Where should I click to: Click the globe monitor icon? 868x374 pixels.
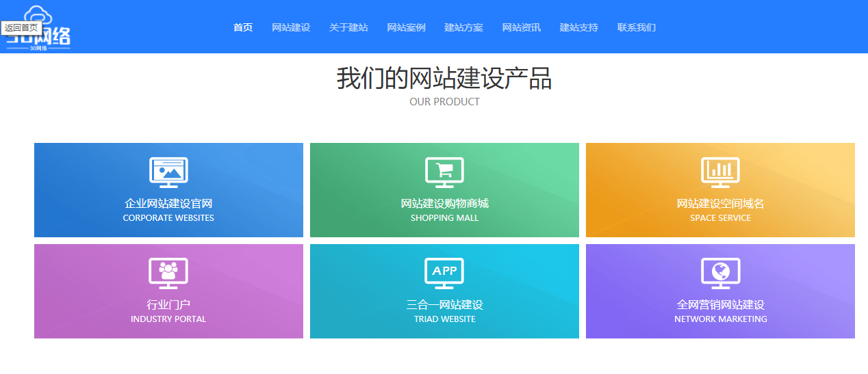click(720, 273)
